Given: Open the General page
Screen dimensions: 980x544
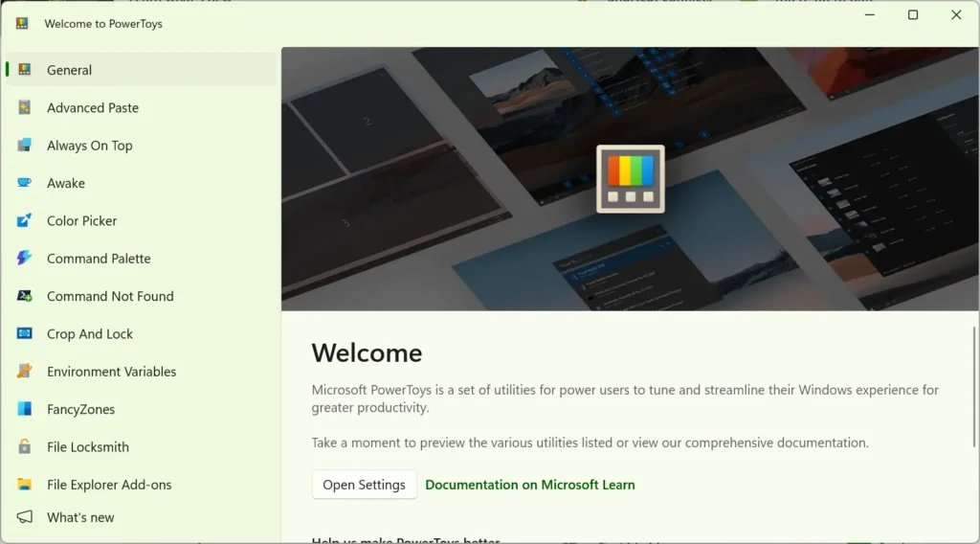Looking at the screenshot, I should point(140,69).
